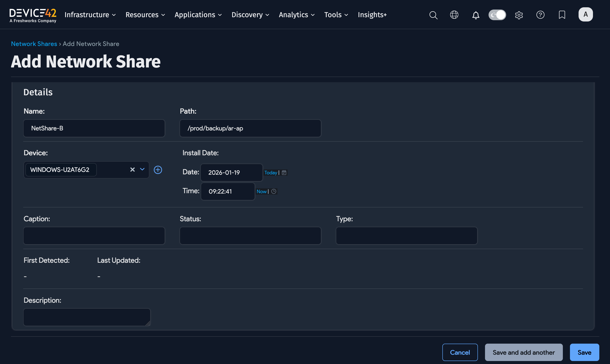The height and width of the screenshot is (364, 610).
Task: Open the settings gear icon
Action: click(519, 15)
